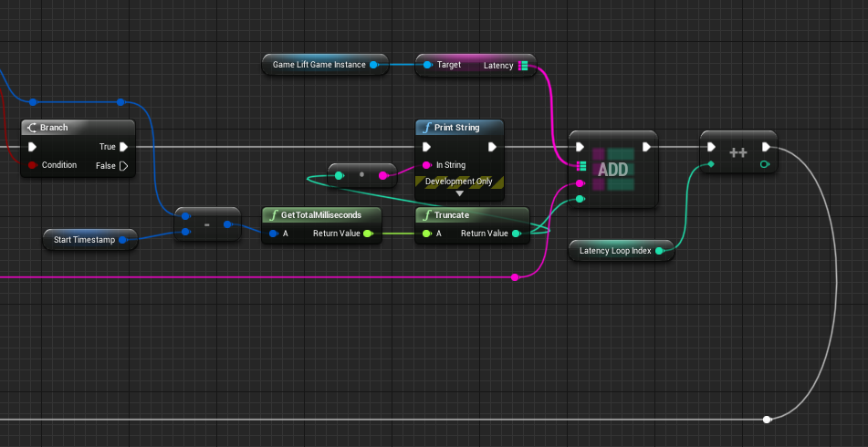The image size is (868, 447).
Task: Click Branch node's True execution pin
Action: 123,147
